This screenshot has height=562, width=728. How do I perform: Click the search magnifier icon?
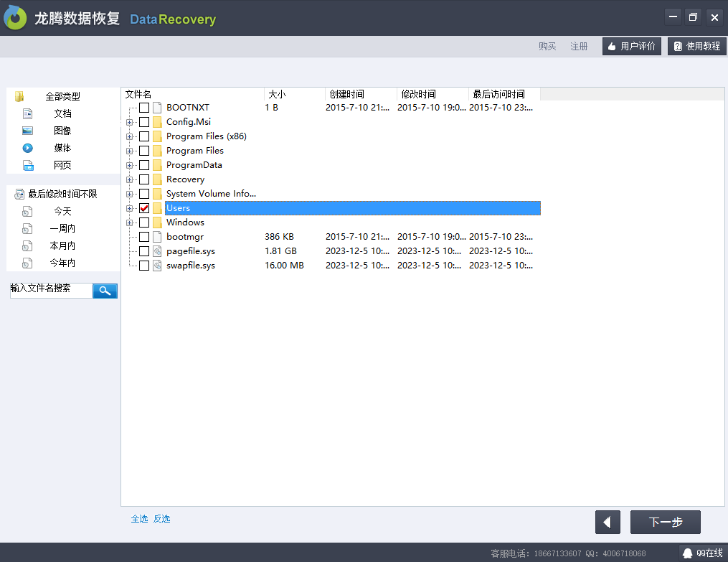coord(105,290)
